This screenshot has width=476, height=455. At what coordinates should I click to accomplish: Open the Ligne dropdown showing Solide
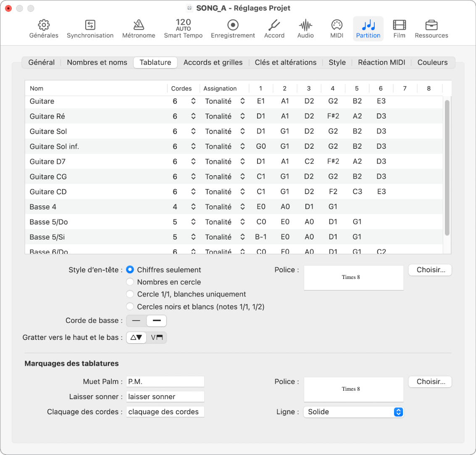coord(353,412)
